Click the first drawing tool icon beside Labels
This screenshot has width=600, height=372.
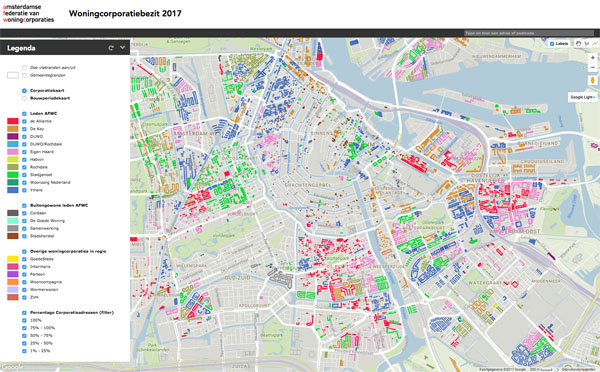[578, 44]
